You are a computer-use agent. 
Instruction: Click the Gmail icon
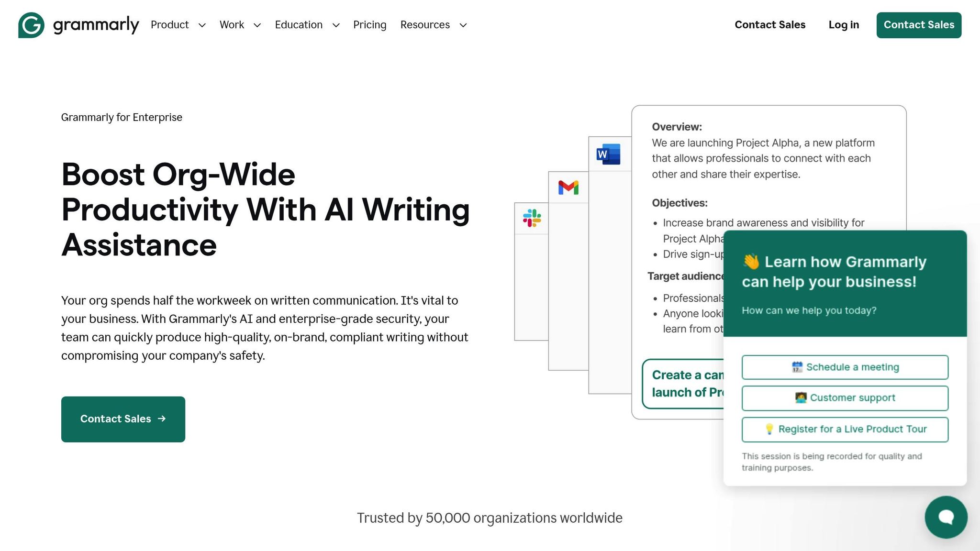point(568,187)
